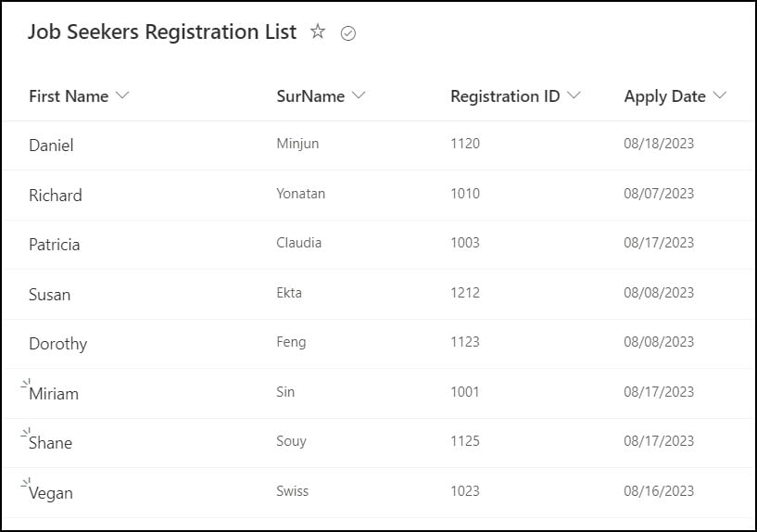
Task: Select Miriam's apply date 08/17/2023
Action: [x=659, y=391]
